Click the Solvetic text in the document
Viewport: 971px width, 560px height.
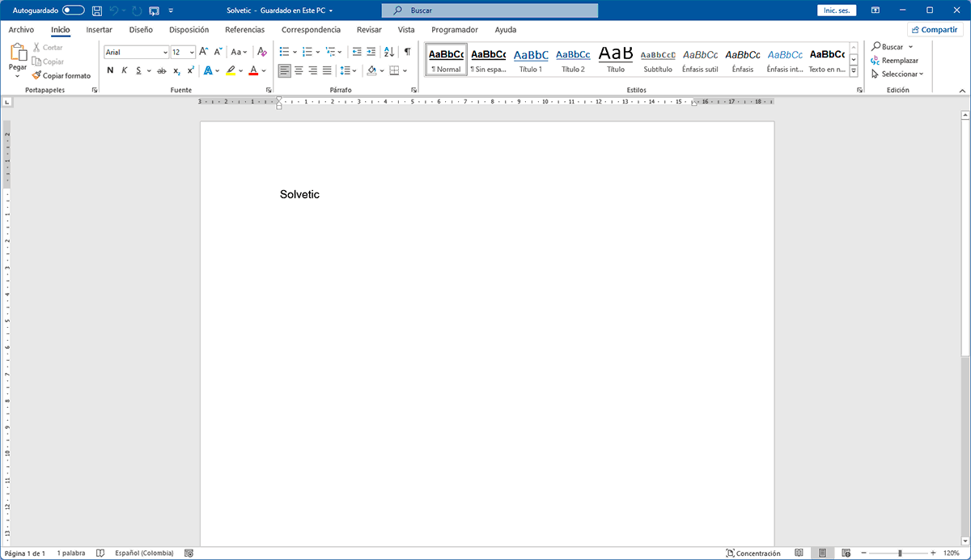[299, 194]
